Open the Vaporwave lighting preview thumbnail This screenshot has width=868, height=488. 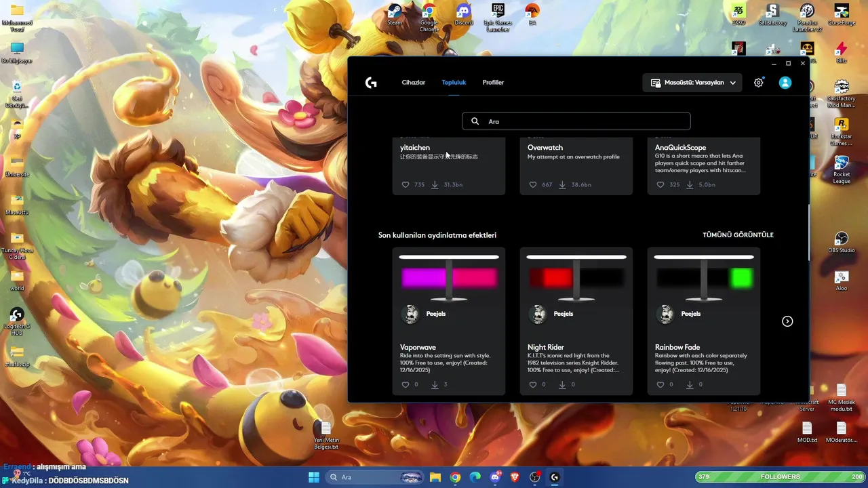coord(449,278)
